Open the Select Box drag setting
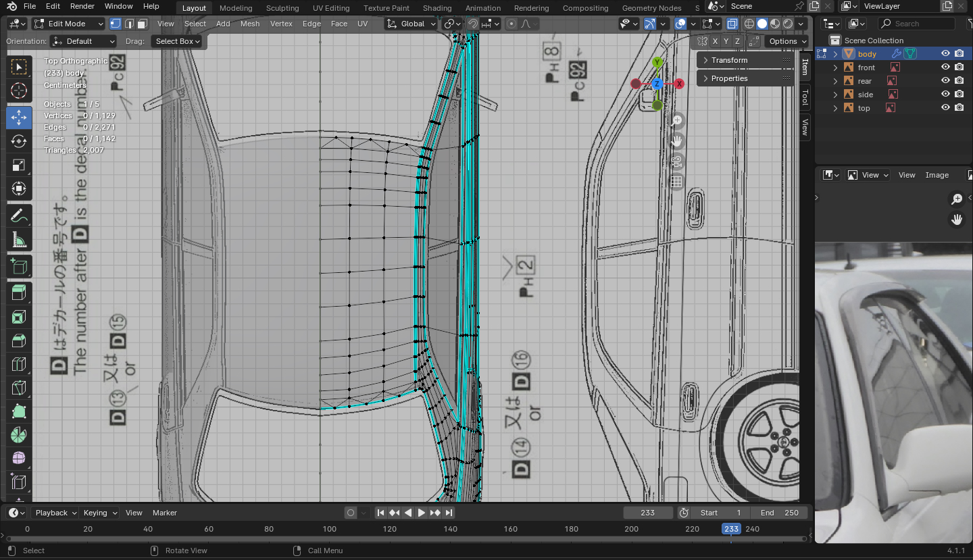 178,41
